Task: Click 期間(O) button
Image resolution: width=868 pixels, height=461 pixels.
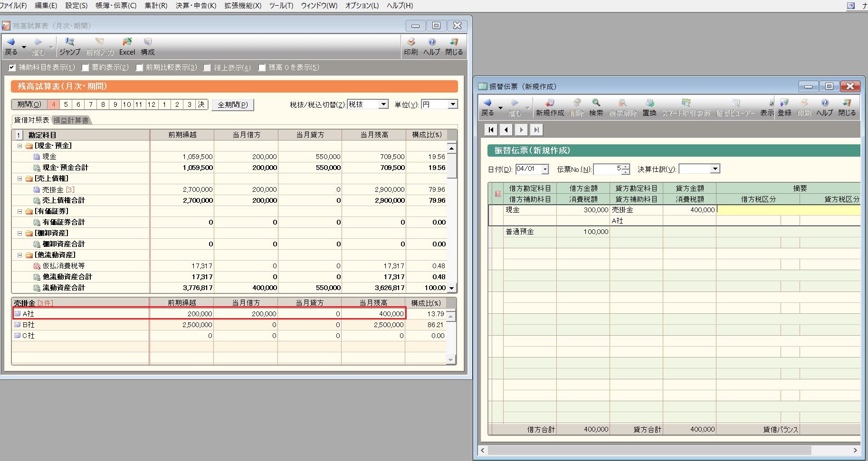Action: pos(29,104)
